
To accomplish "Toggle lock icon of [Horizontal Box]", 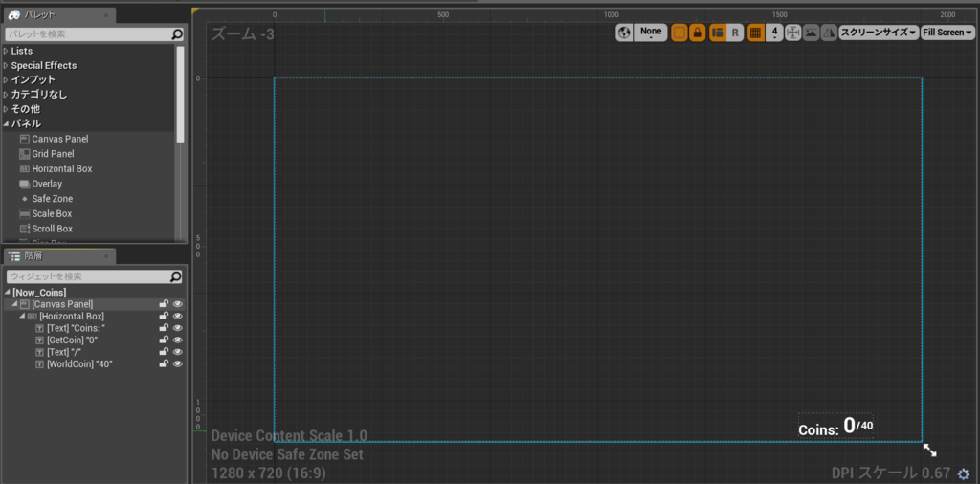I will point(164,316).
